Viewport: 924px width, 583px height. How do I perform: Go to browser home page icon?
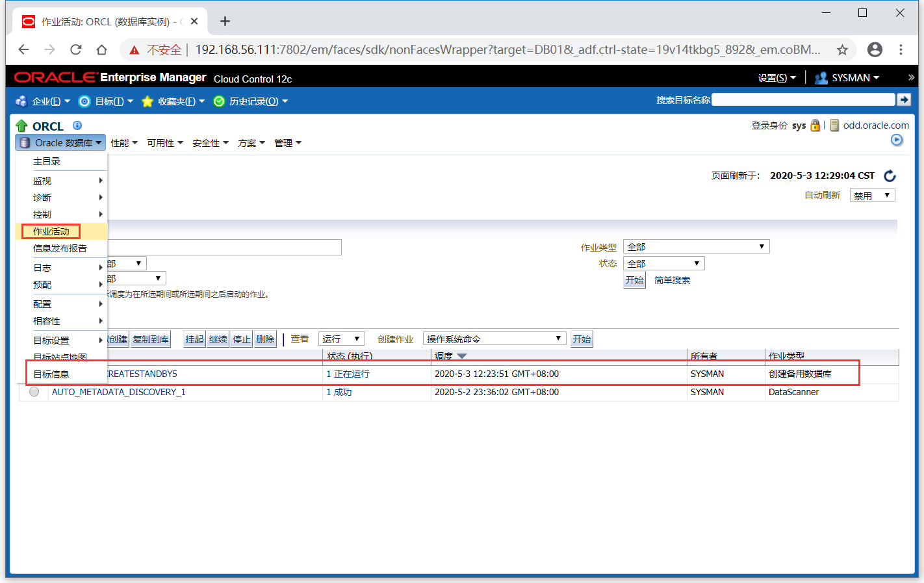[x=101, y=49]
